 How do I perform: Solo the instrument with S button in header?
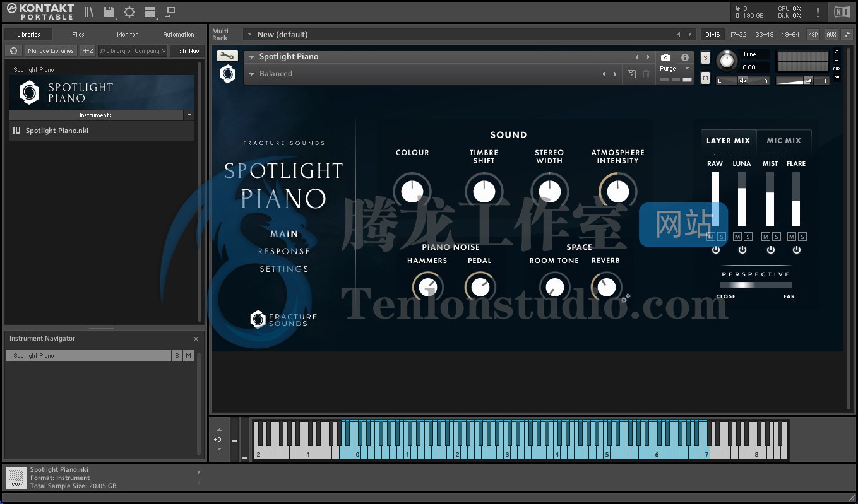[705, 58]
